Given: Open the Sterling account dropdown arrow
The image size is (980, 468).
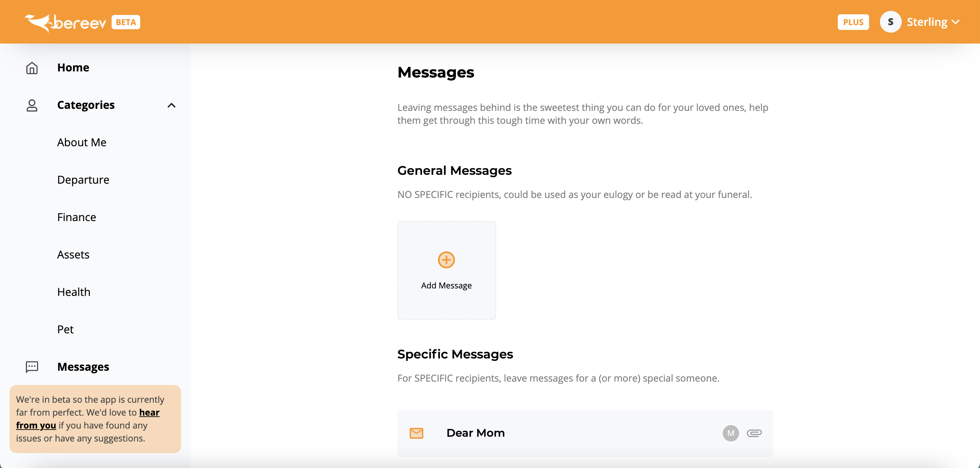Looking at the screenshot, I should pyautogui.click(x=955, y=22).
